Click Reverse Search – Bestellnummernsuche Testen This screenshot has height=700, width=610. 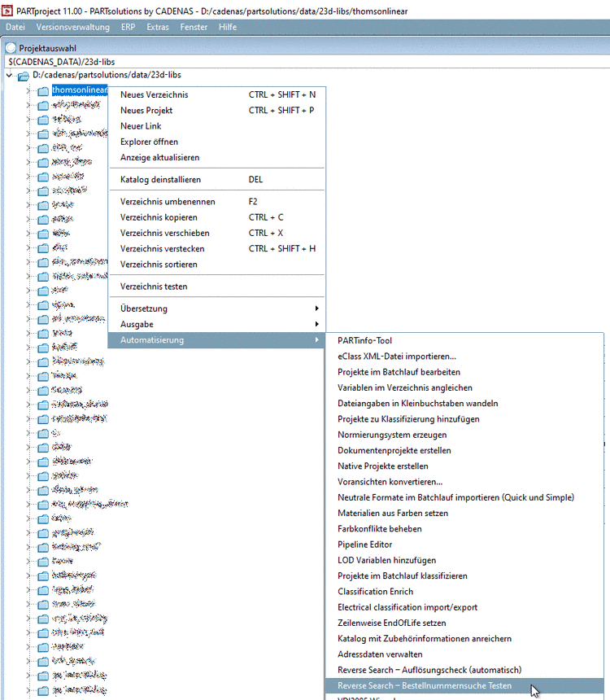tap(464, 685)
